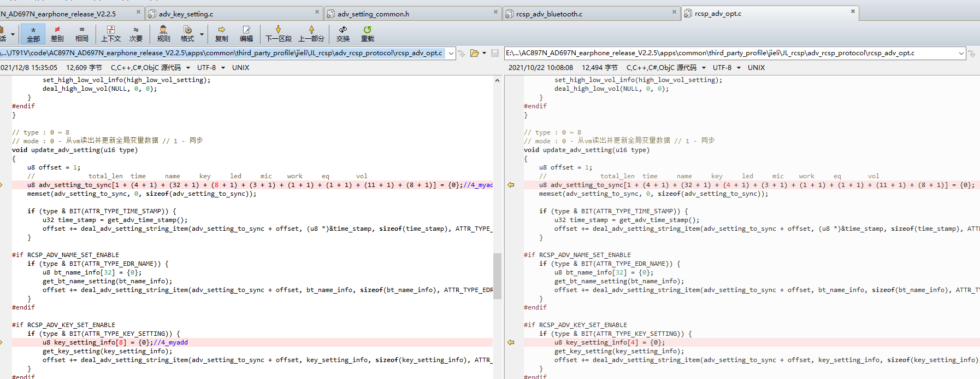Click the left pane scrollbar up arrow
Viewport: 980px width, 379px height.
(x=497, y=80)
